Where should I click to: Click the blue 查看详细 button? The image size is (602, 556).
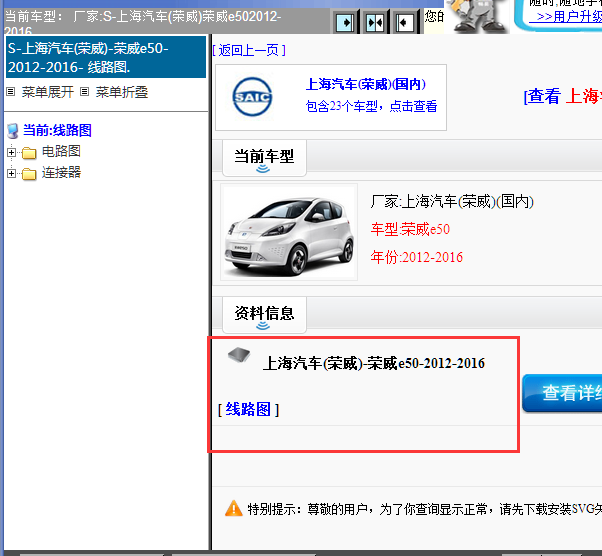pyautogui.click(x=562, y=393)
